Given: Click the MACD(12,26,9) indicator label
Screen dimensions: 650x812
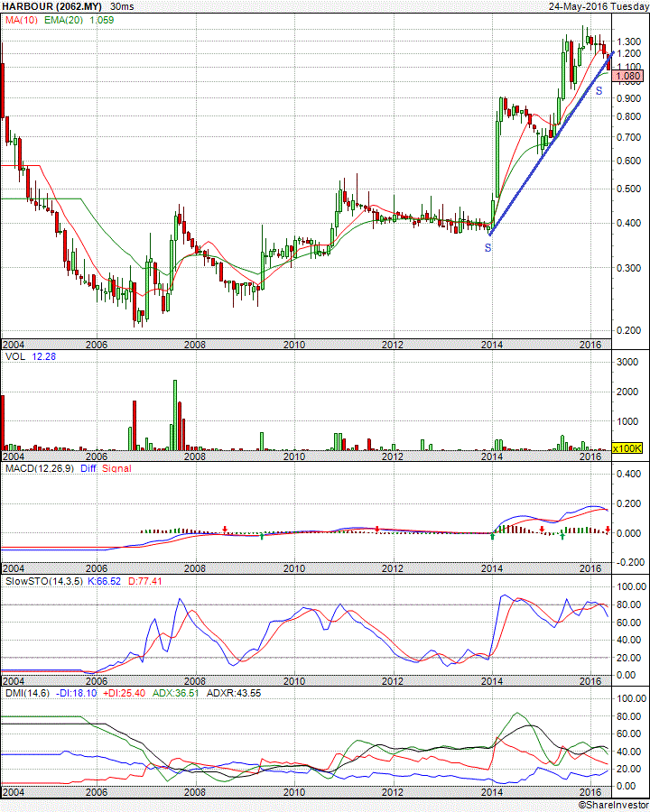Looking at the screenshot, I should point(40,468).
